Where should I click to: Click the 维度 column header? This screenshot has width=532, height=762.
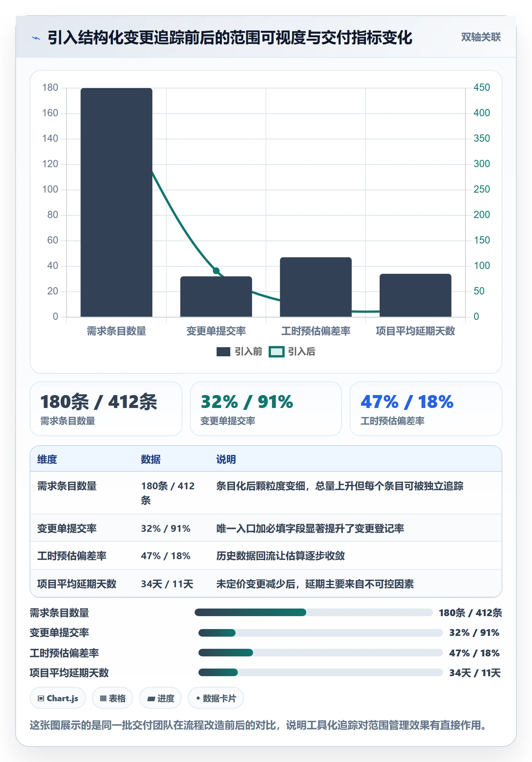click(x=47, y=459)
